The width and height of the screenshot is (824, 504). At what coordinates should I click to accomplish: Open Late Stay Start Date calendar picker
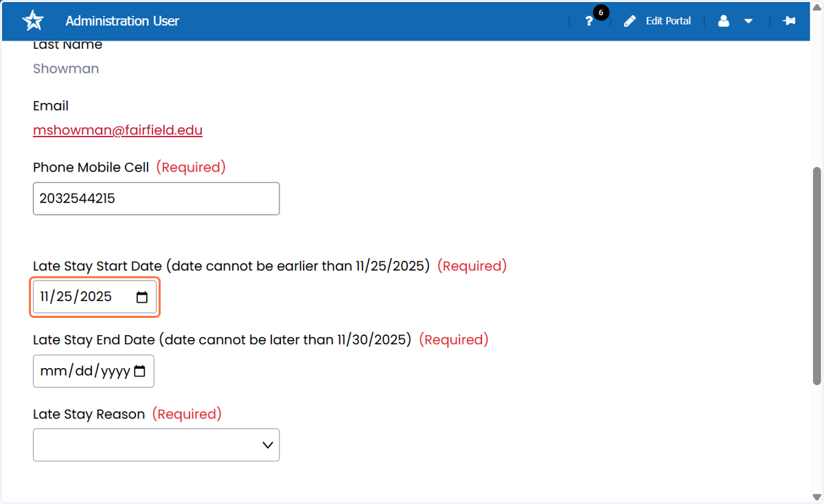[142, 297]
